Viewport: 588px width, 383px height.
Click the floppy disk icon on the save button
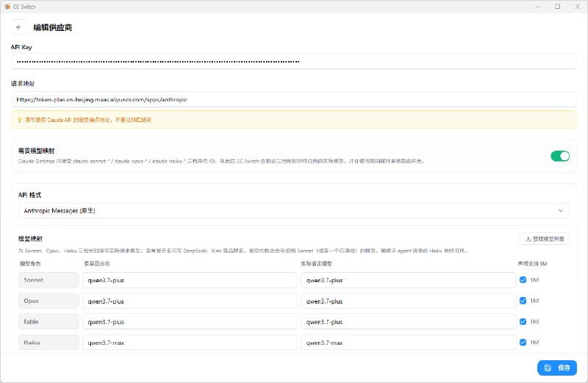[548, 368]
